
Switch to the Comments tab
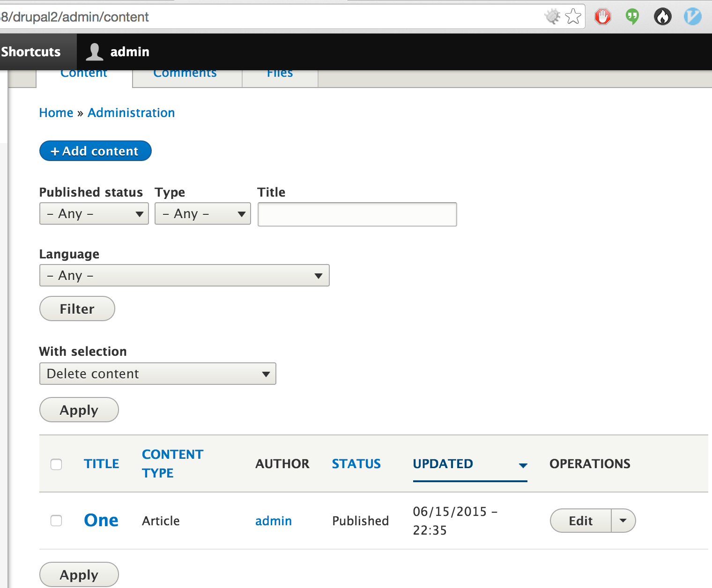tap(185, 74)
